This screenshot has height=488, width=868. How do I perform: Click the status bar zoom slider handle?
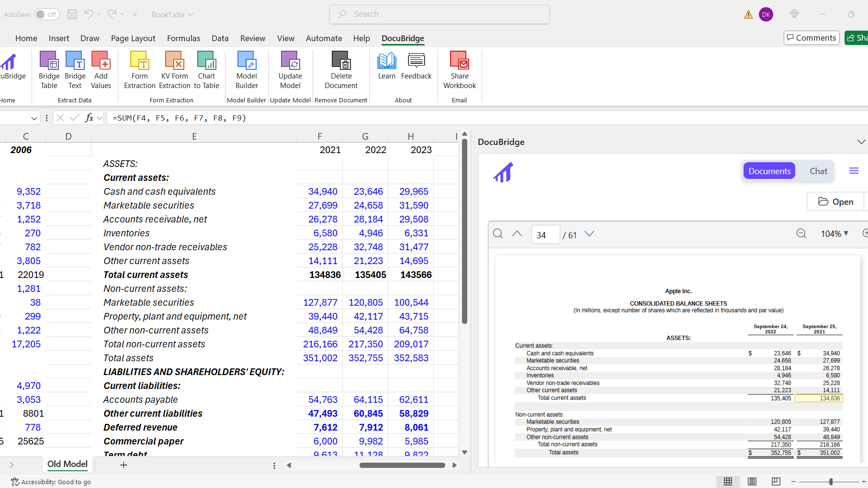click(831, 482)
